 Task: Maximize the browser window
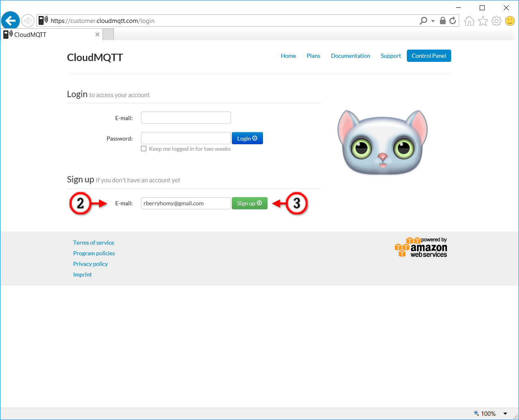coord(482,7)
